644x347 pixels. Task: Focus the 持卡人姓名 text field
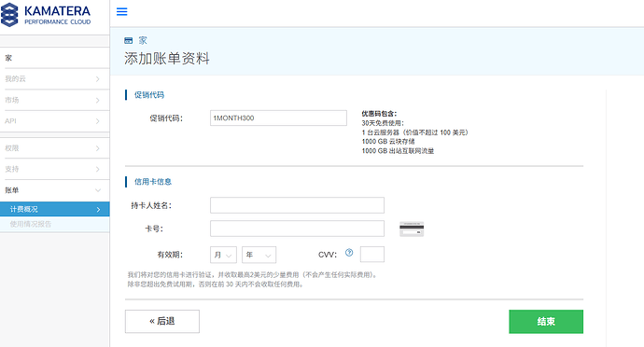[298, 205]
